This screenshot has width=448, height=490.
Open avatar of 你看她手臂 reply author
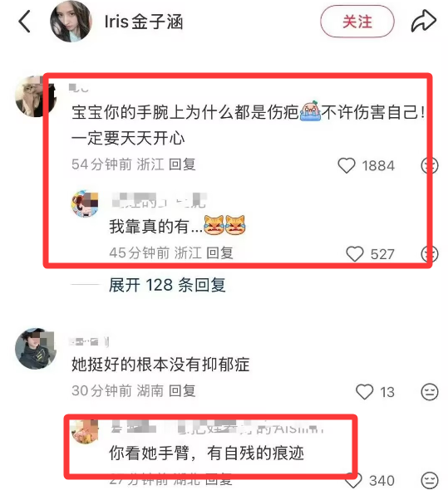[85, 432]
